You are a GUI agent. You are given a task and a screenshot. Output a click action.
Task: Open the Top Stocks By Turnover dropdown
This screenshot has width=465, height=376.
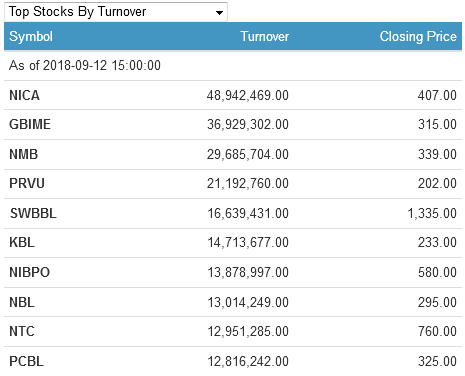tap(116, 12)
